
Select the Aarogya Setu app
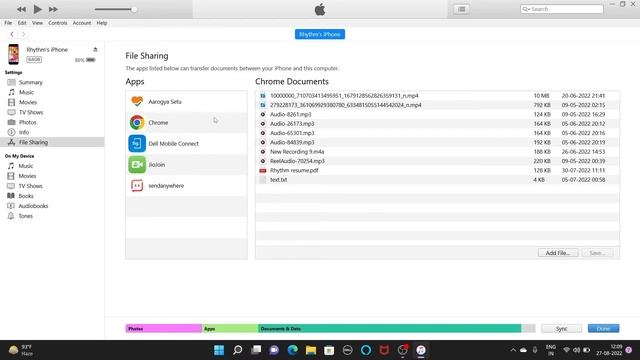point(187,102)
